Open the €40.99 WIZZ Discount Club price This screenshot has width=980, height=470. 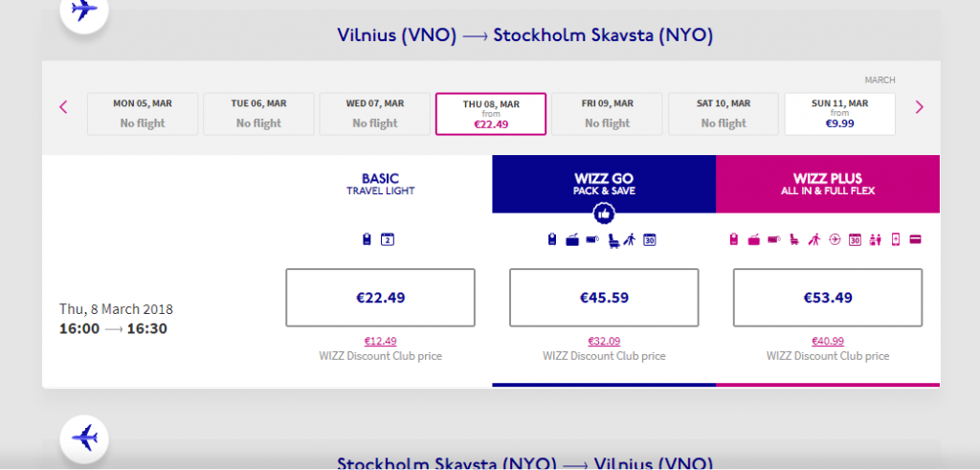coord(828,341)
